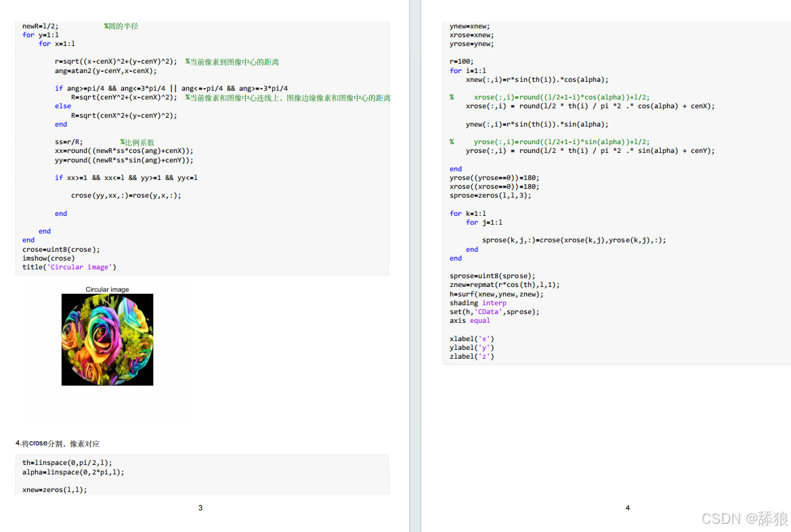791x532 pixels.
Task: Click the line 'newR=l/2;'
Action: (41, 26)
